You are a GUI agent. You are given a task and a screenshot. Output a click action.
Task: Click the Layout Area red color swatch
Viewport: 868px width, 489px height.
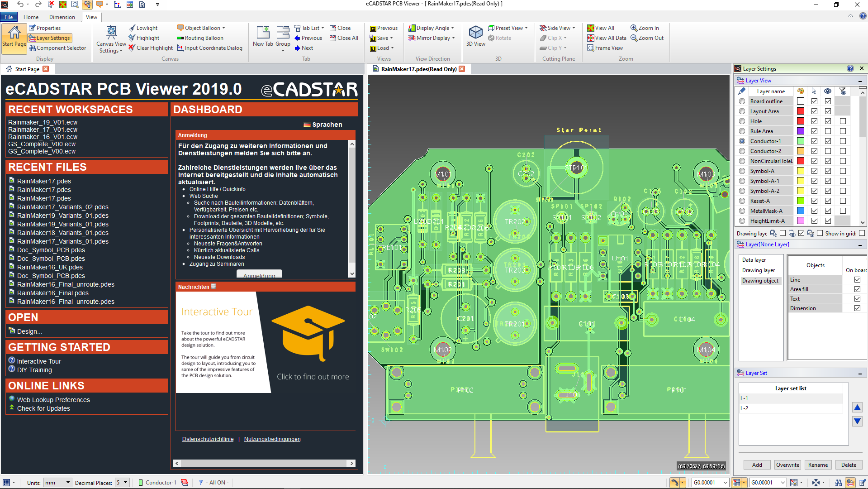(x=801, y=111)
